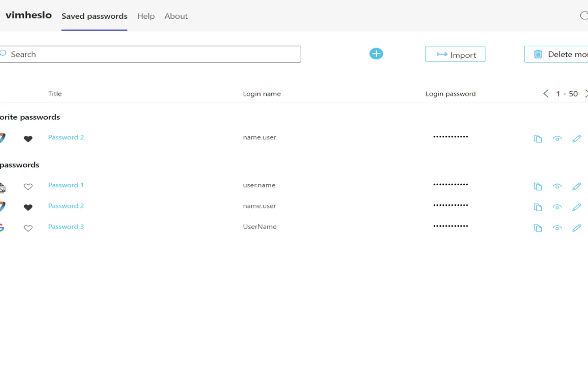Click the vimheslo app logo
The height and width of the screenshot is (368, 588).
coord(29,15)
